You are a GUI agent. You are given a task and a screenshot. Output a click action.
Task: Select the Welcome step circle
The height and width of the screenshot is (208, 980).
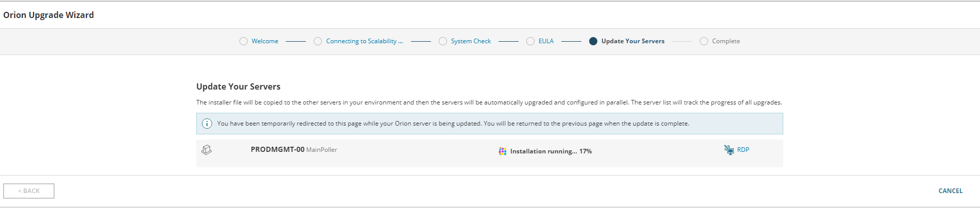(x=244, y=41)
